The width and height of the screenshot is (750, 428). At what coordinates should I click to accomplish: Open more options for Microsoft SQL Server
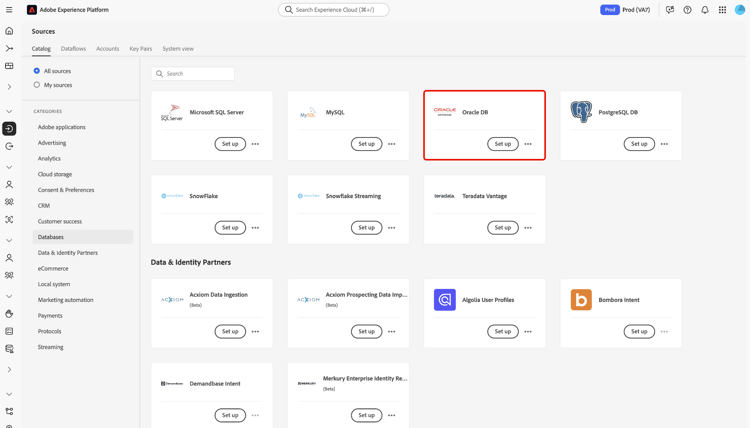point(255,144)
